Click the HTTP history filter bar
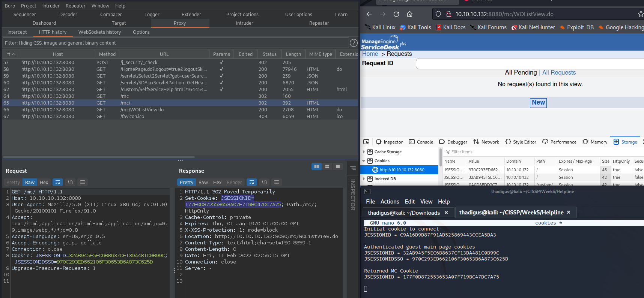The height and width of the screenshot is (298, 644). click(x=176, y=43)
